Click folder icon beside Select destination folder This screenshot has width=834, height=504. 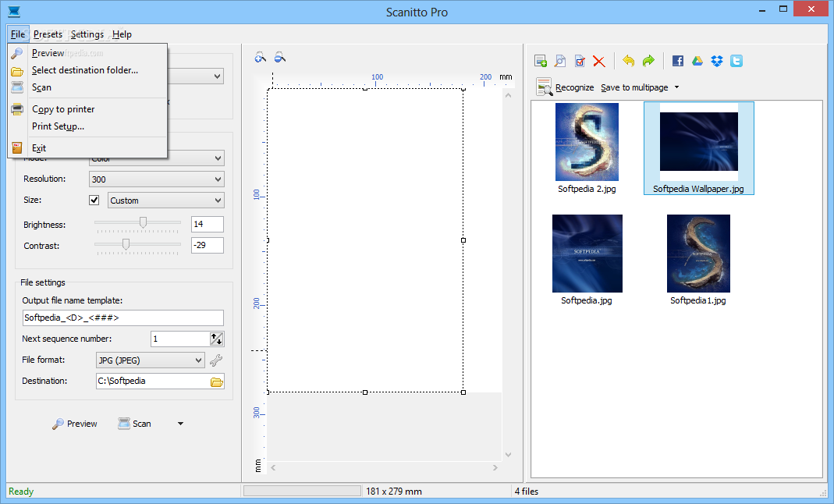pyautogui.click(x=17, y=71)
